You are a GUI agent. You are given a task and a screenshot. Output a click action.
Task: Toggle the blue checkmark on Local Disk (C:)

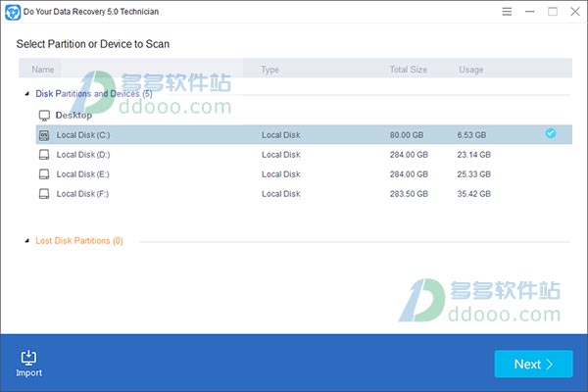[x=551, y=133]
